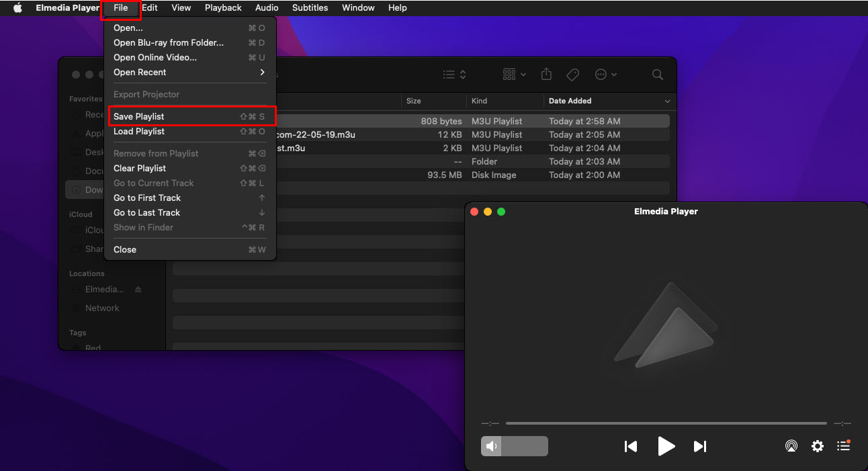The width and height of the screenshot is (868, 471).
Task: Select the Elmedia... location in sidebar
Action: (x=104, y=289)
